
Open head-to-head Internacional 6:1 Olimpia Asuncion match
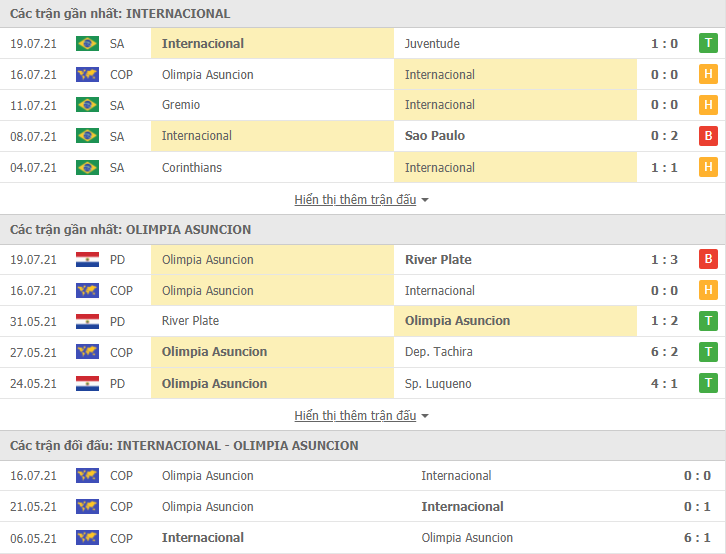pyautogui.click(x=363, y=537)
